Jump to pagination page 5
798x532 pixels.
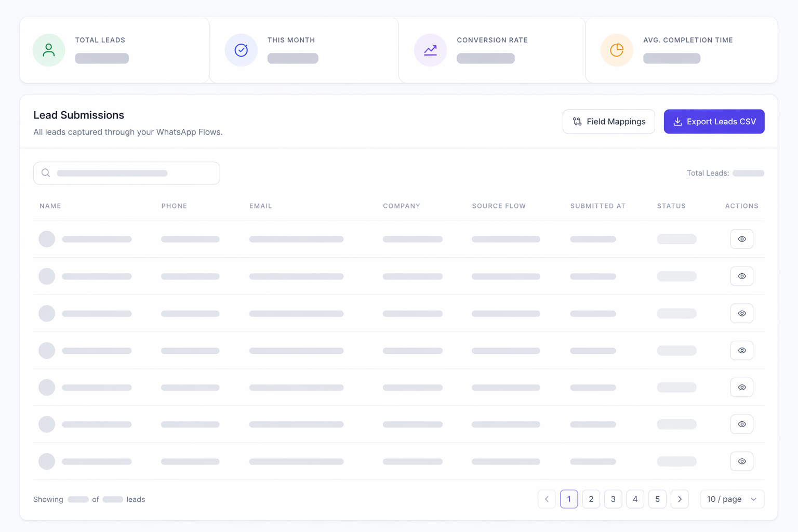(x=658, y=499)
